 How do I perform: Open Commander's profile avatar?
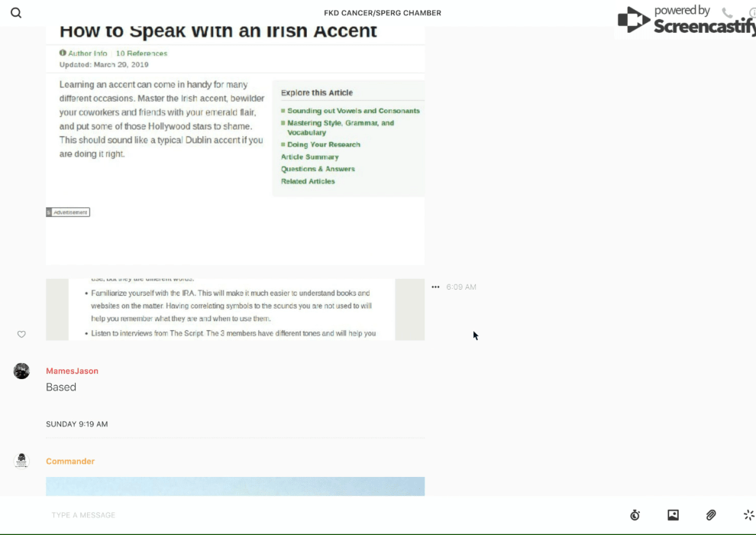tap(21, 460)
